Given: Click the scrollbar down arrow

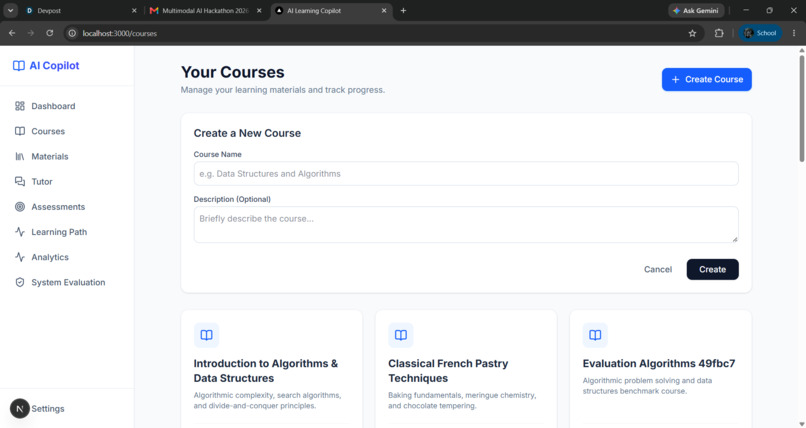Looking at the screenshot, I should 801,424.
